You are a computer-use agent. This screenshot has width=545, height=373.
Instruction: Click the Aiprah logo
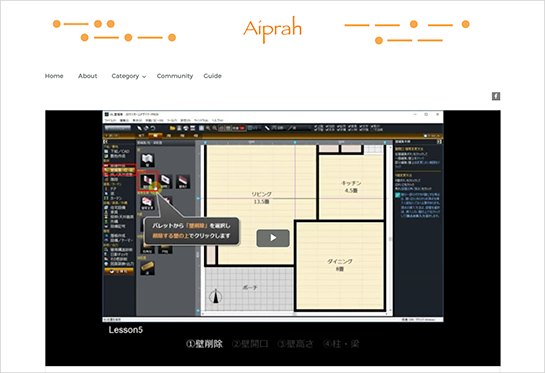pos(272,29)
